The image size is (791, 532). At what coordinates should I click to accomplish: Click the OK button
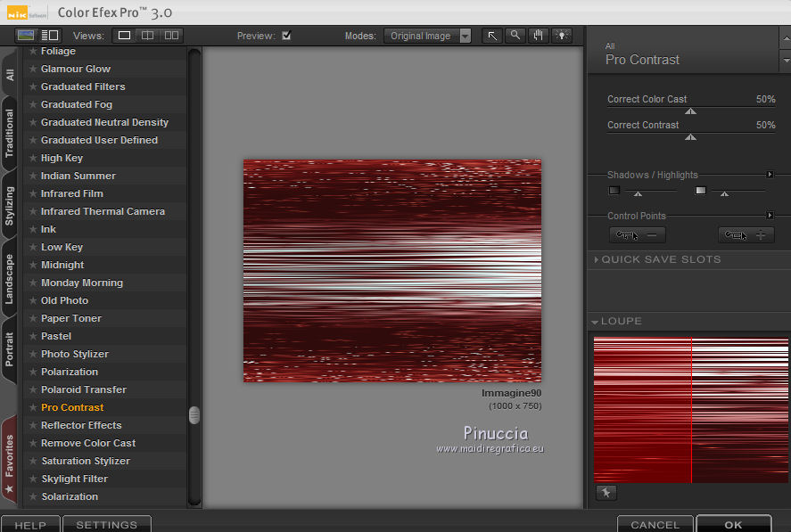733,524
